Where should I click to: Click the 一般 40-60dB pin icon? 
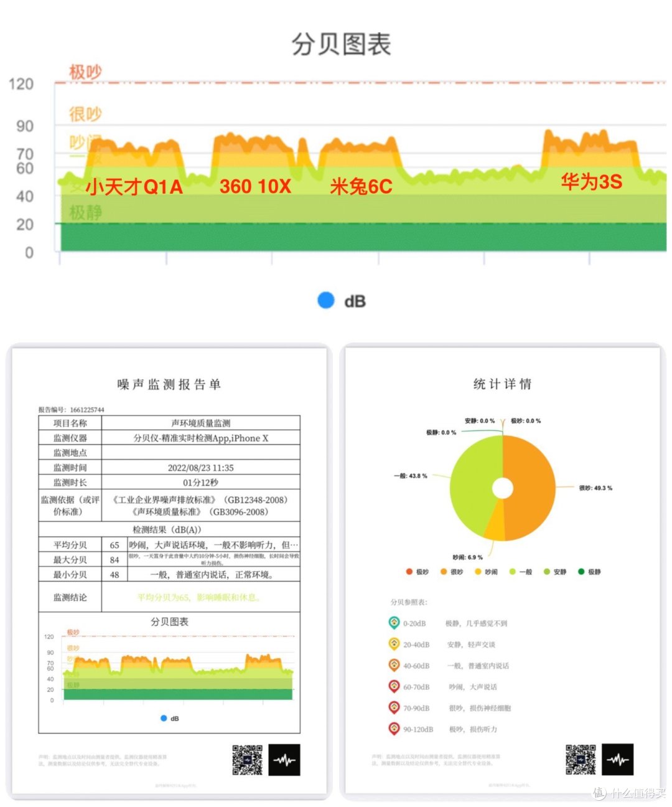pos(394,666)
